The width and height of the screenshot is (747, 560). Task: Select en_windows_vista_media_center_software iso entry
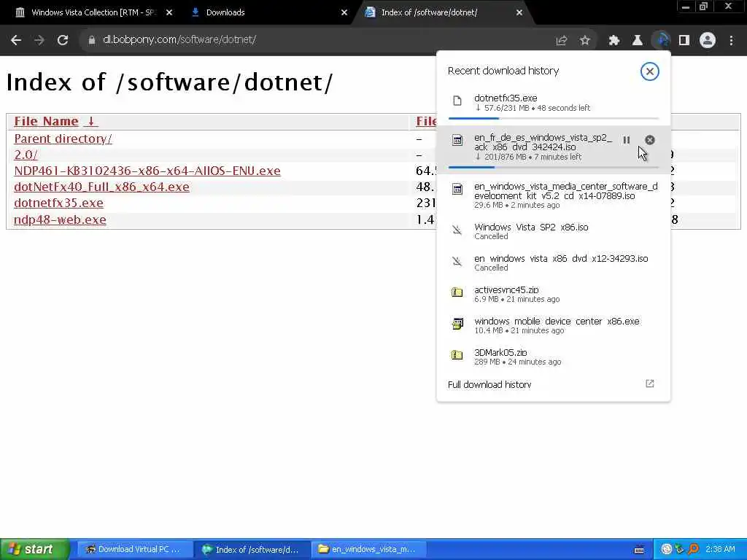[x=553, y=195]
